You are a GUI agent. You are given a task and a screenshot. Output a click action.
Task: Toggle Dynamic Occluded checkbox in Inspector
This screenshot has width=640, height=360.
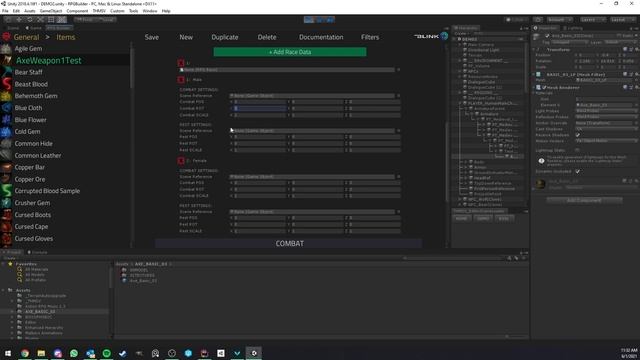[x=578, y=171]
